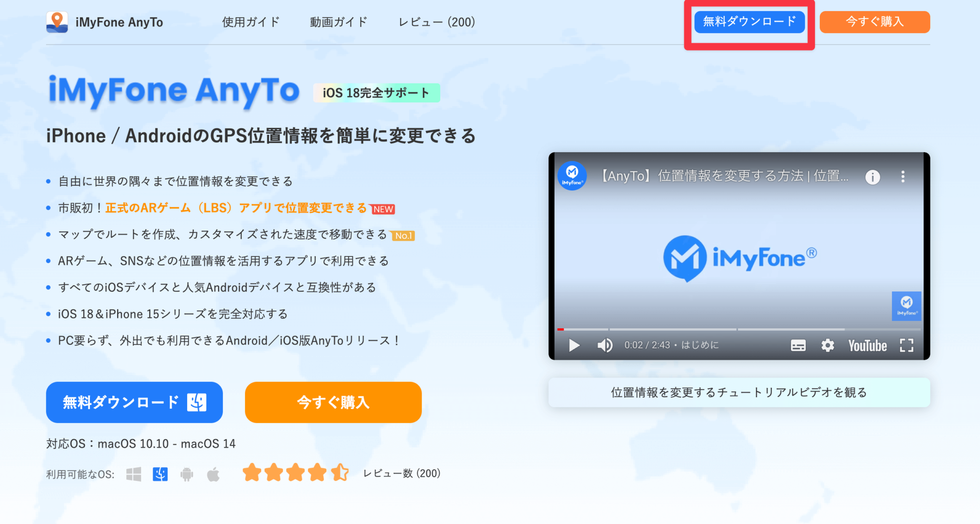The height and width of the screenshot is (524, 980).
Task: Open video on YouTube logo
Action: click(868, 345)
